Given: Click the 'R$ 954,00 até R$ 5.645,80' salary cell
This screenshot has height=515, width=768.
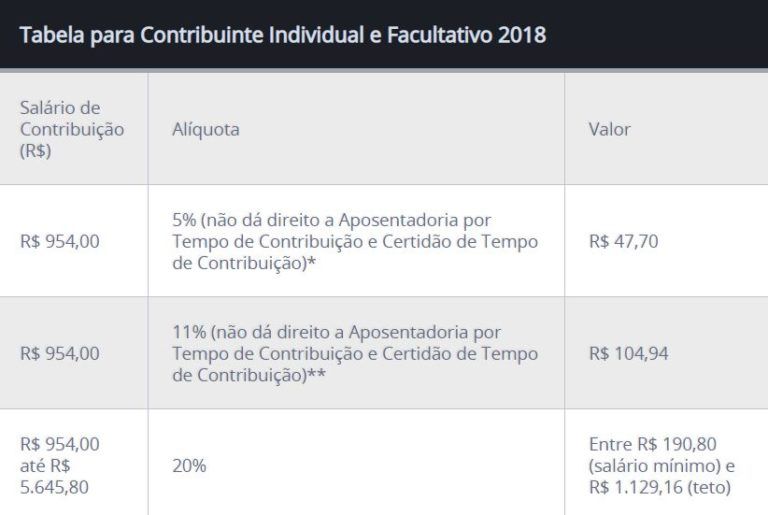Looking at the screenshot, I should (60, 465).
